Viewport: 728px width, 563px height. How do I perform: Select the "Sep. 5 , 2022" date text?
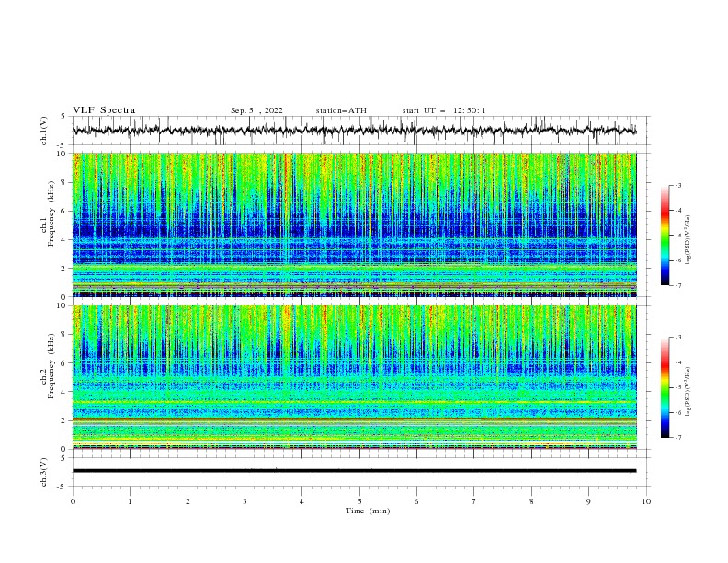coord(256,110)
